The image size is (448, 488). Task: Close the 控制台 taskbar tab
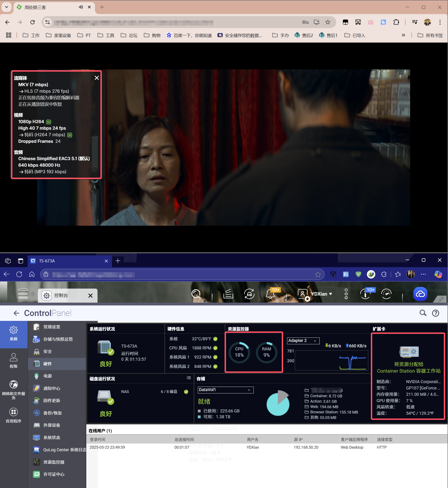tap(90, 295)
